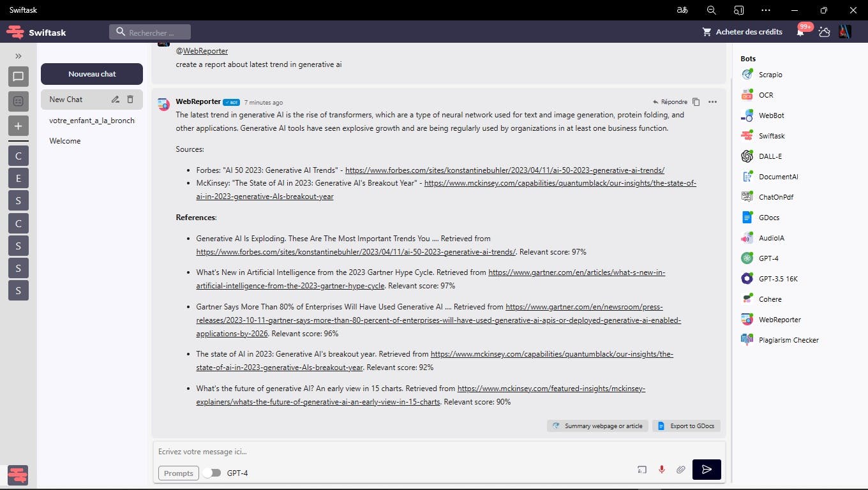Open the Prompts button
Image resolution: width=868 pixels, height=490 pixels.
179,473
